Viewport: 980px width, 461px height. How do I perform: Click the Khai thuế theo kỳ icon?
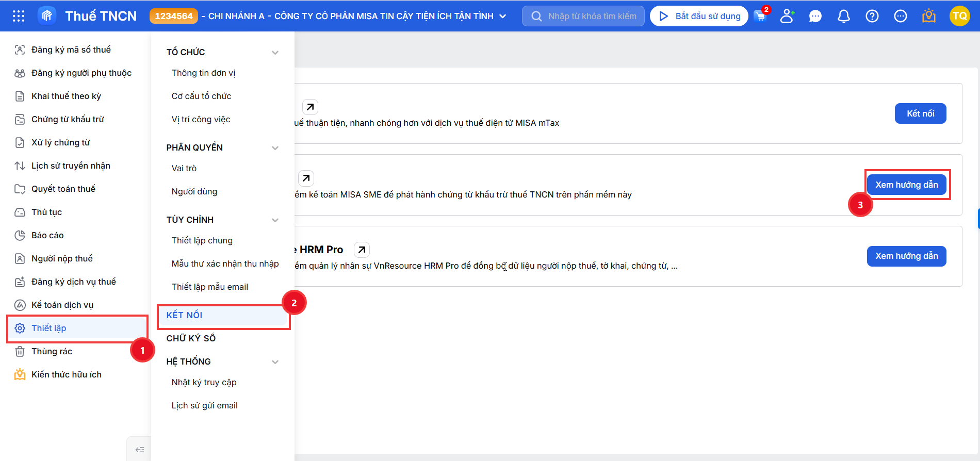pyautogui.click(x=20, y=96)
